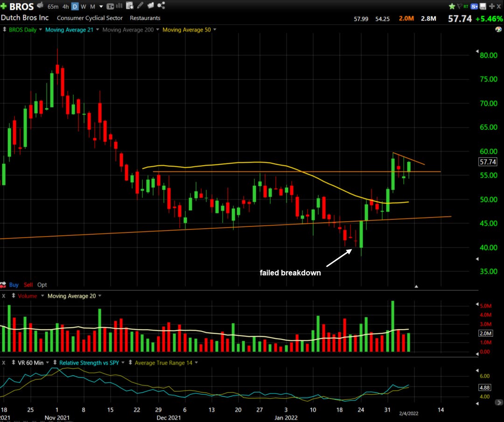Viewport: 504px width, 422px height.
Task: Select the M monthly timeframe
Action: (92, 7)
